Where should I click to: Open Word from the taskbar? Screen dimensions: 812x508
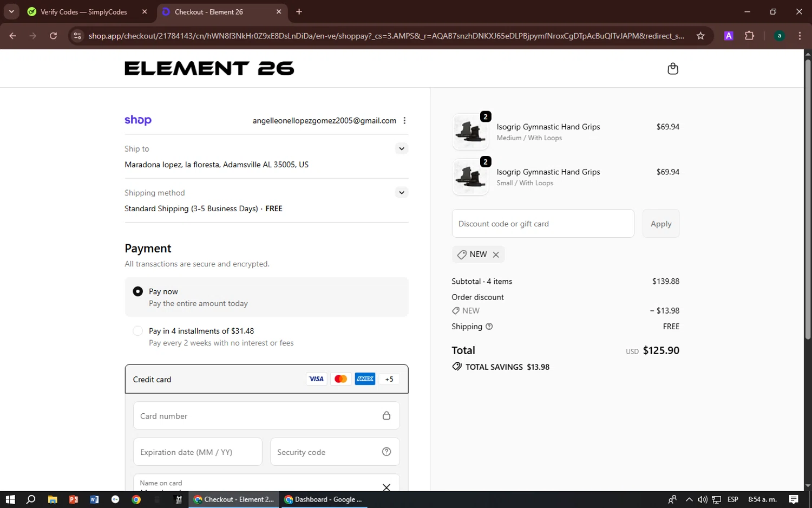(x=94, y=499)
